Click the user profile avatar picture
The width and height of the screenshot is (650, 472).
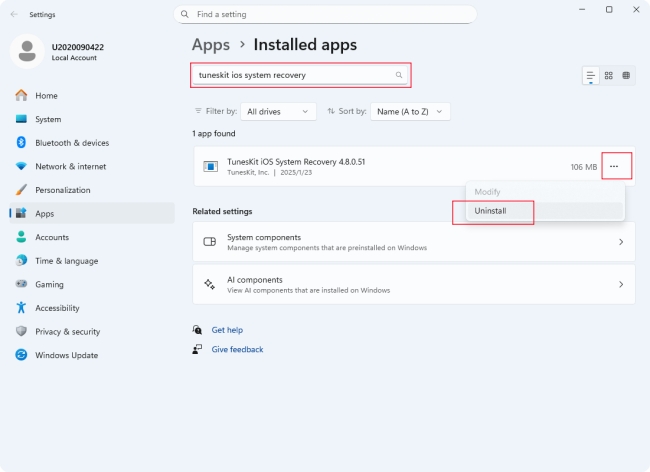(27, 51)
